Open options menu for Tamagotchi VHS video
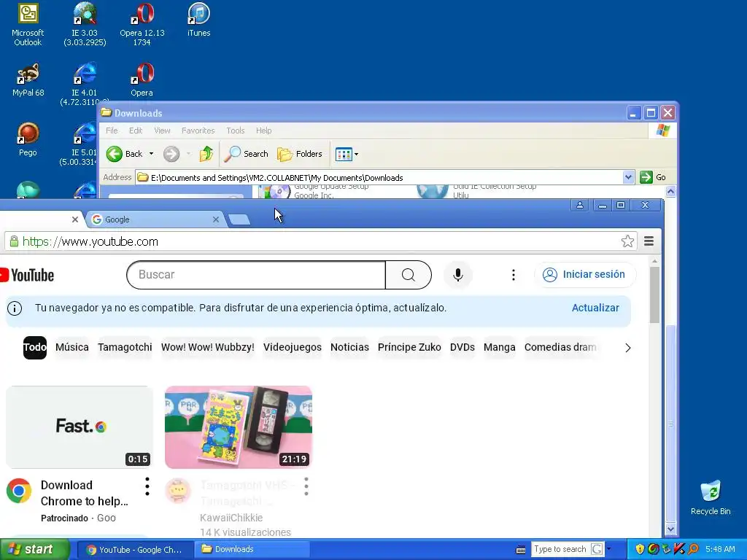 306,486
